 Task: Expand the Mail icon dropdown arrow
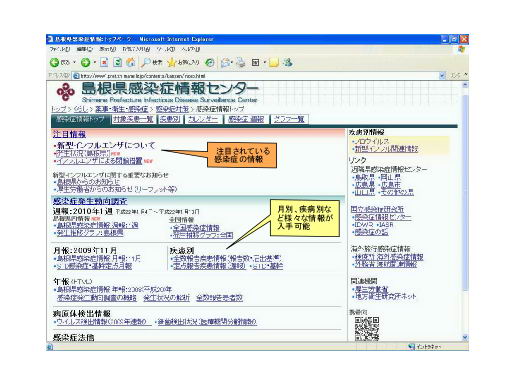pyautogui.click(x=232, y=62)
